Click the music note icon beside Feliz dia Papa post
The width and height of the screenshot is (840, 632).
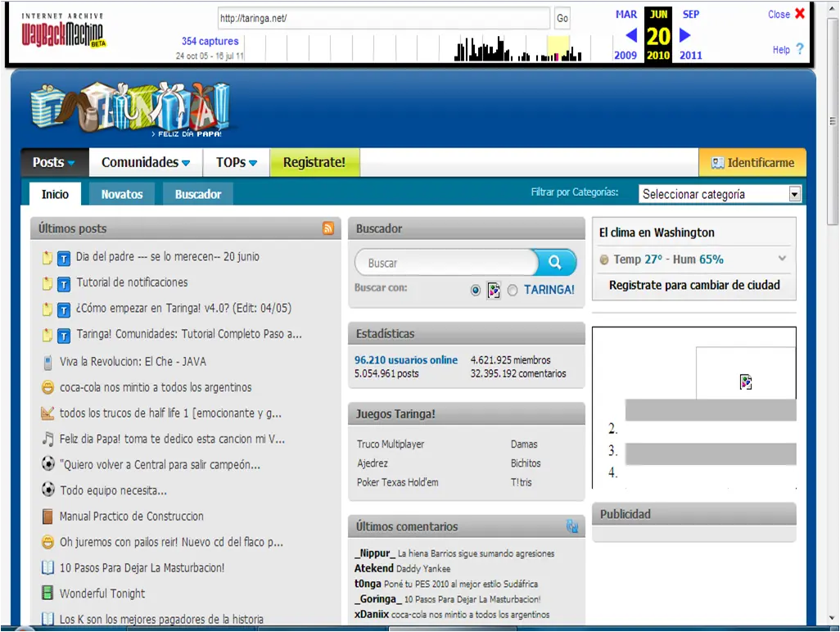(47, 439)
